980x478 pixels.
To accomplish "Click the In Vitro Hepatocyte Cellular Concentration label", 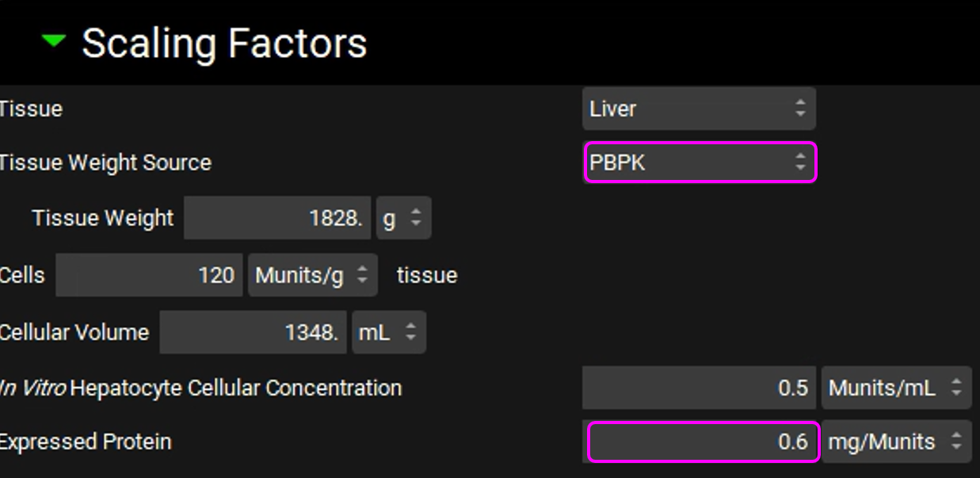I will point(200,388).
